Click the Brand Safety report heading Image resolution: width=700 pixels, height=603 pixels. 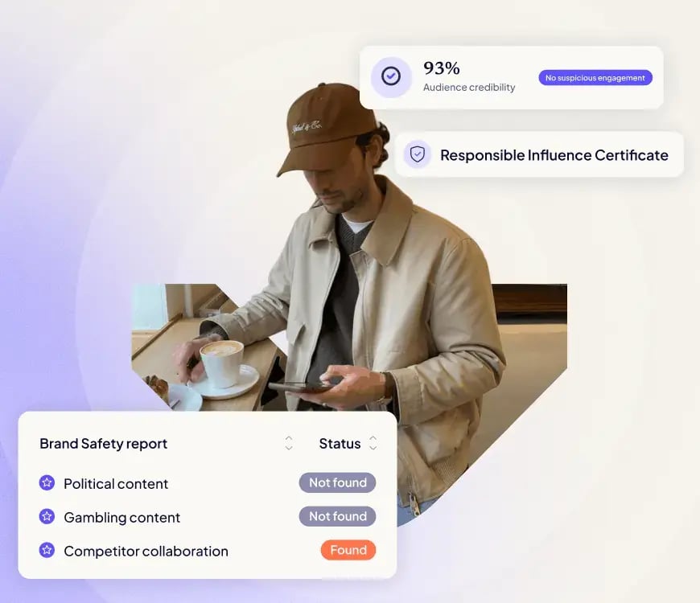[x=104, y=444]
